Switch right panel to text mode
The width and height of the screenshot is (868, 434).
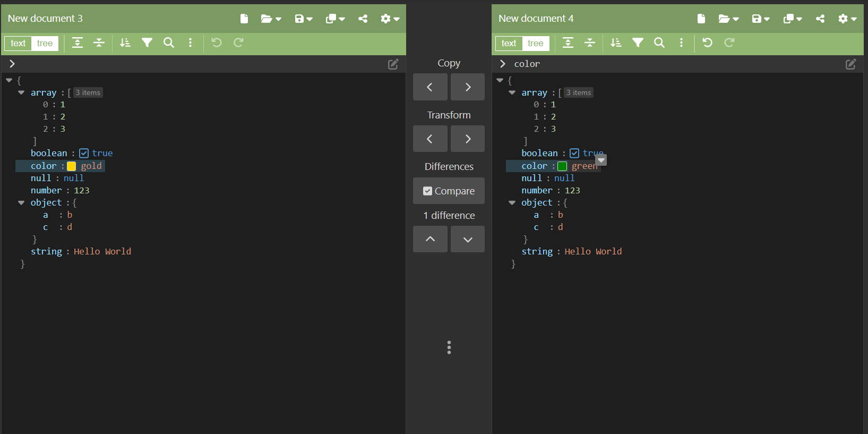coord(509,43)
